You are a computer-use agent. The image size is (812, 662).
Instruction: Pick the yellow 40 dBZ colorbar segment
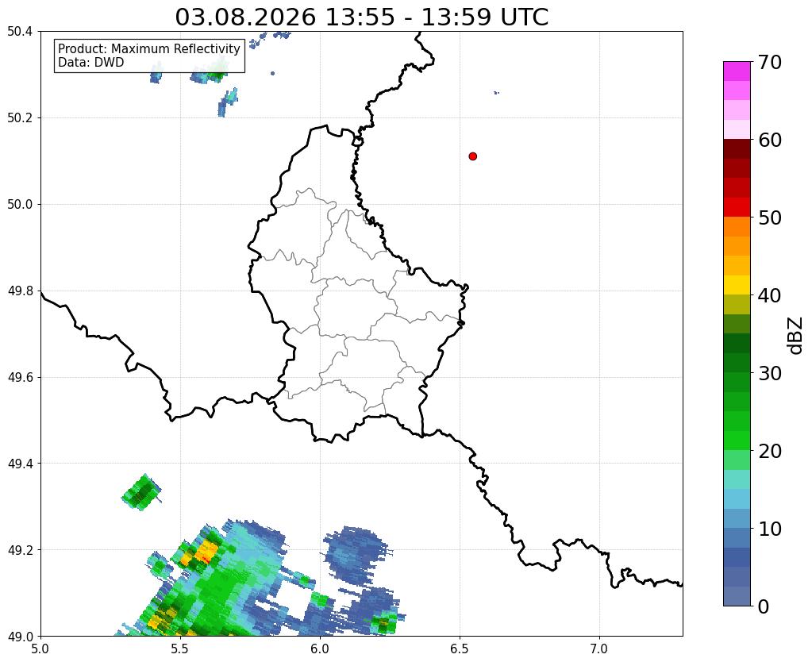(x=737, y=285)
